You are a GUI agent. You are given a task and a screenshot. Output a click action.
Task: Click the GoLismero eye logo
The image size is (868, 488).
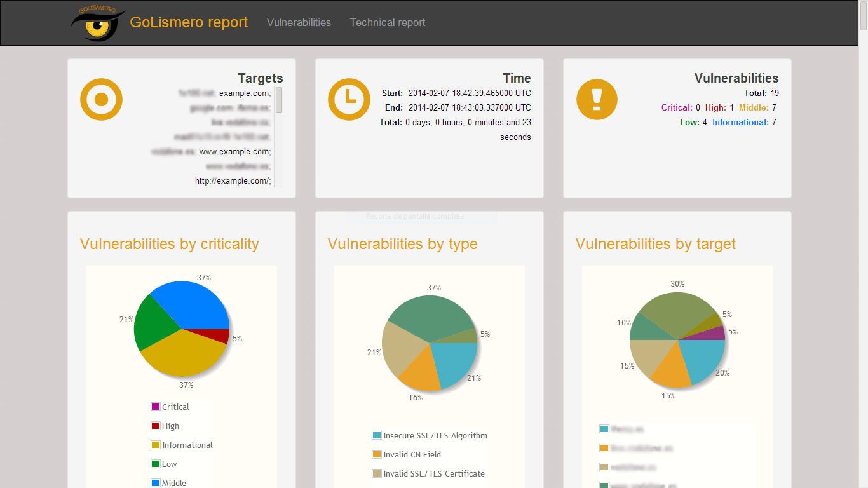pos(97,24)
